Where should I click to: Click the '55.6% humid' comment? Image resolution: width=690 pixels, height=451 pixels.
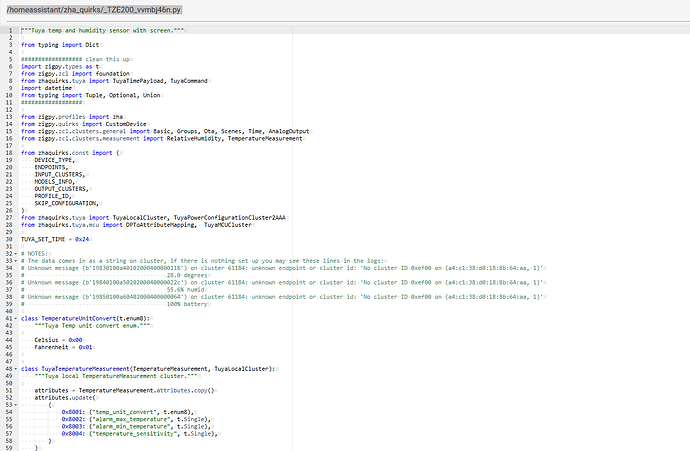185,290
